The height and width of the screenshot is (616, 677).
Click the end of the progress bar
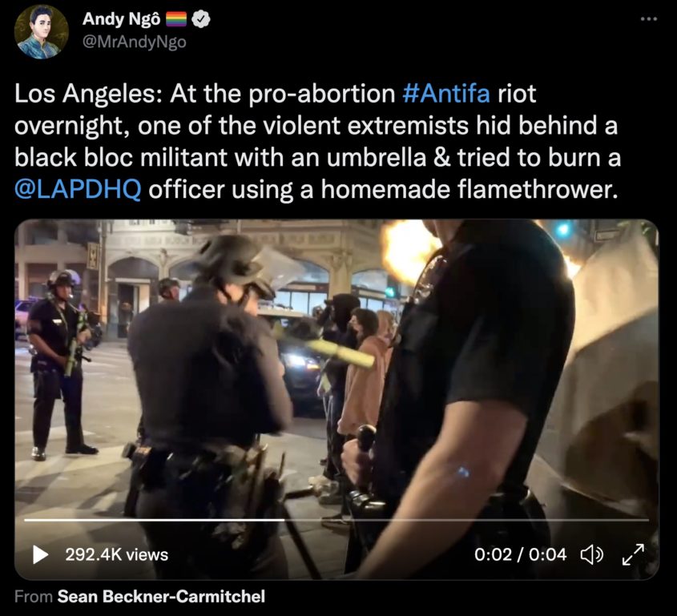[647, 520]
